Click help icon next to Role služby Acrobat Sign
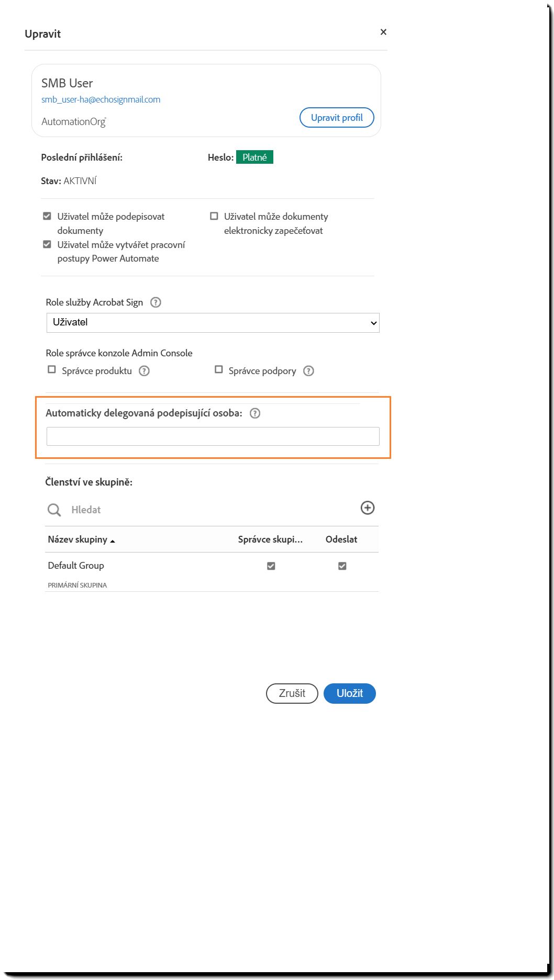Image resolution: width=554 pixels, height=980 pixels. tap(156, 302)
